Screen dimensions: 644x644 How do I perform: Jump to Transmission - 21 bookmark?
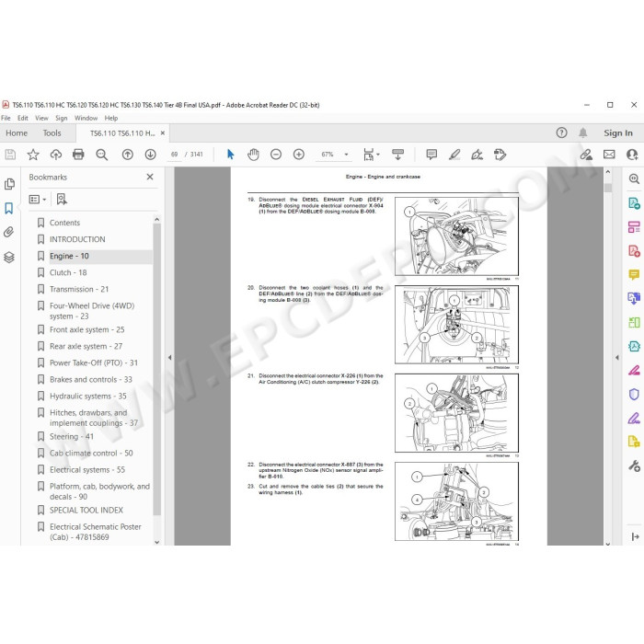click(79, 289)
